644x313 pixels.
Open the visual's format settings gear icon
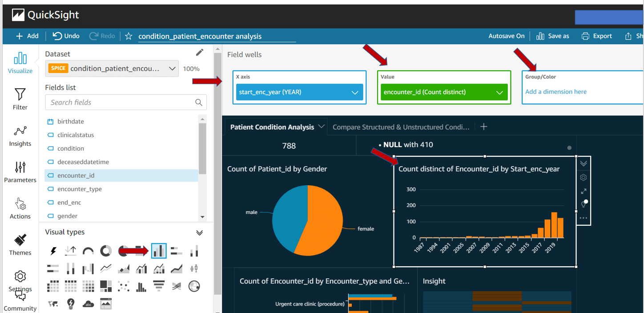point(583,177)
